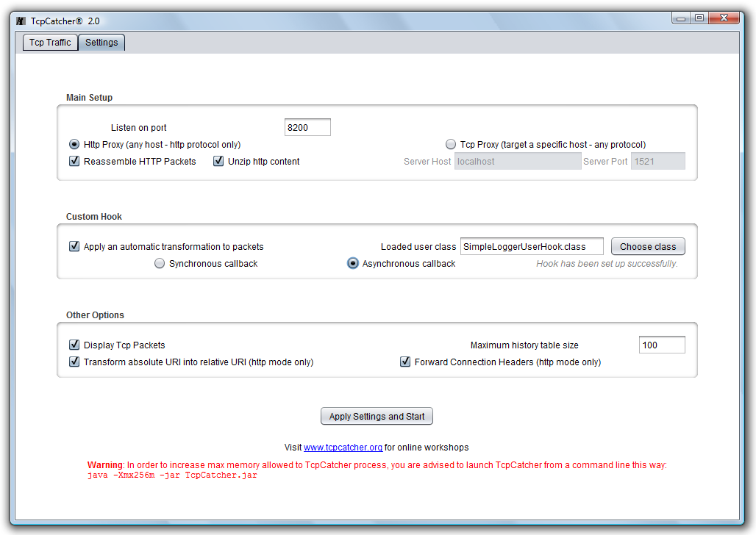
Task: Toggle Transform absolute URI into relative URI
Action: [74, 362]
